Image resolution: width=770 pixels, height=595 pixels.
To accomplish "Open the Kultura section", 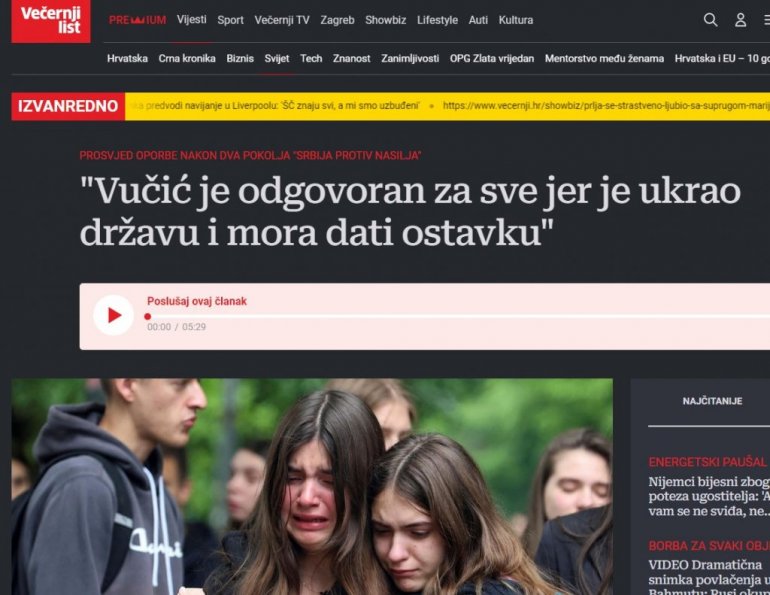I will point(516,20).
